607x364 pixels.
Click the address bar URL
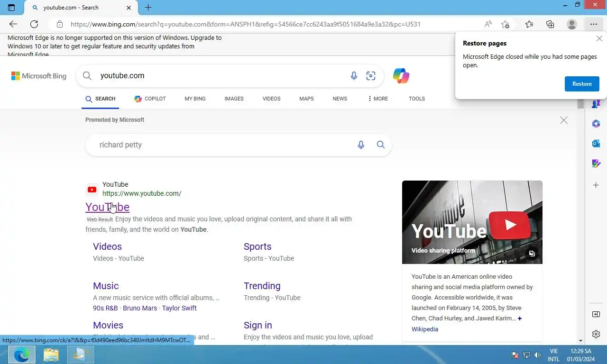[x=246, y=24]
